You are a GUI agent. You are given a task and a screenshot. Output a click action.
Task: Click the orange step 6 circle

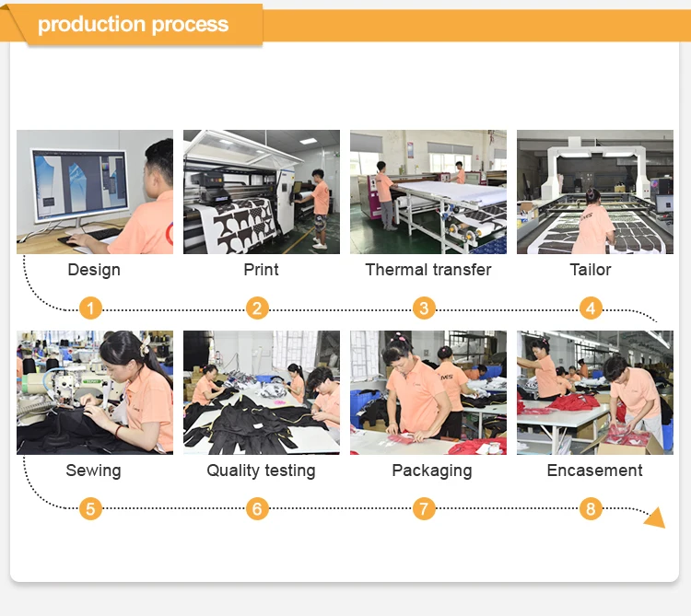pyautogui.click(x=257, y=509)
